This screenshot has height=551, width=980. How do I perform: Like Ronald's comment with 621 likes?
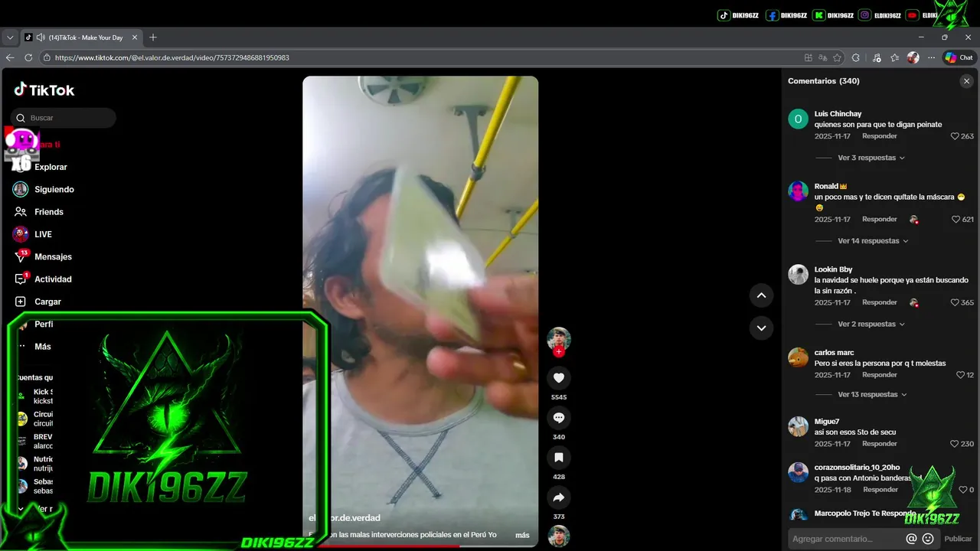click(x=955, y=219)
